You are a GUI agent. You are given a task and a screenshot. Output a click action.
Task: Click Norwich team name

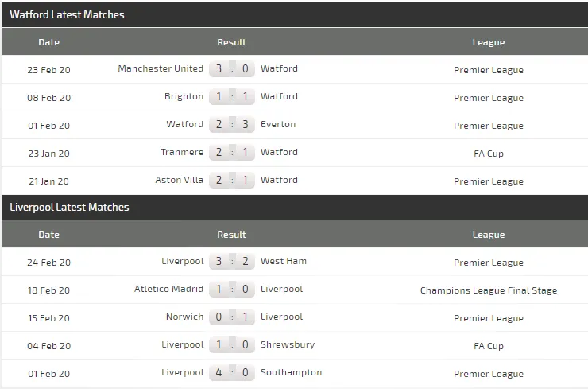[x=184, y=317]
